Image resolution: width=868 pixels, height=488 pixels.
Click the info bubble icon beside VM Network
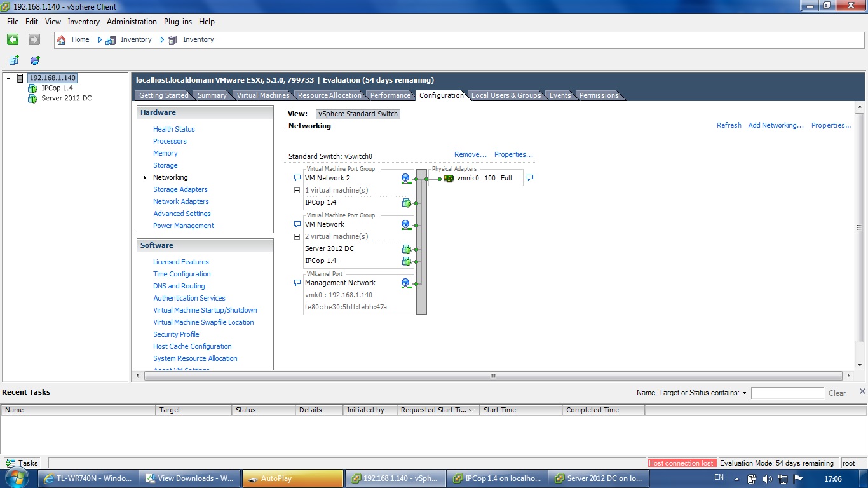click(297, 224)
